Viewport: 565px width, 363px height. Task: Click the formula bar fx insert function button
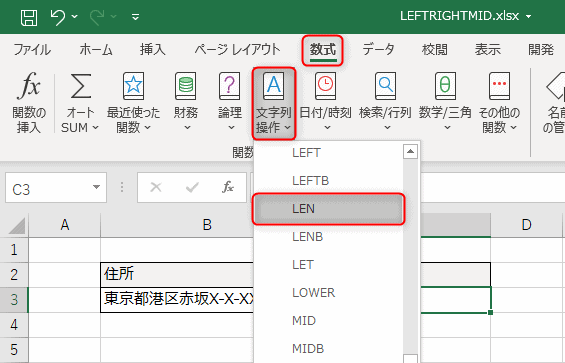point(228,187)
